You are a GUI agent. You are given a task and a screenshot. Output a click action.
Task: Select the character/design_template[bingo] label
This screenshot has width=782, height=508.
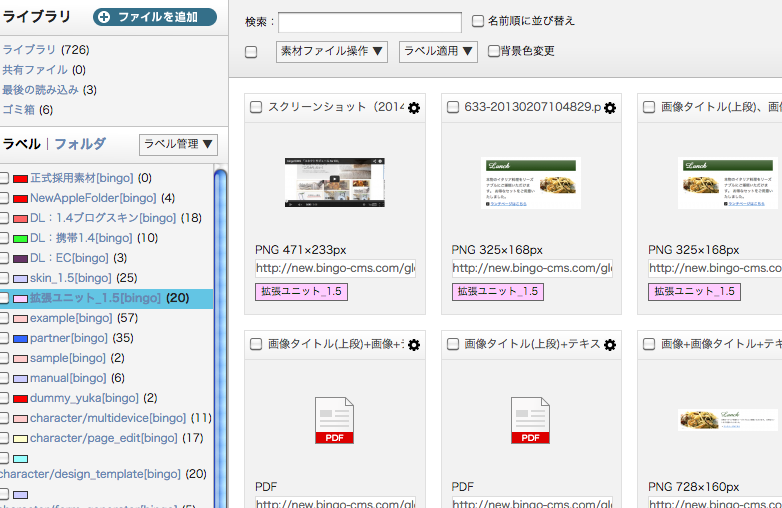click(x=90, y=474)
